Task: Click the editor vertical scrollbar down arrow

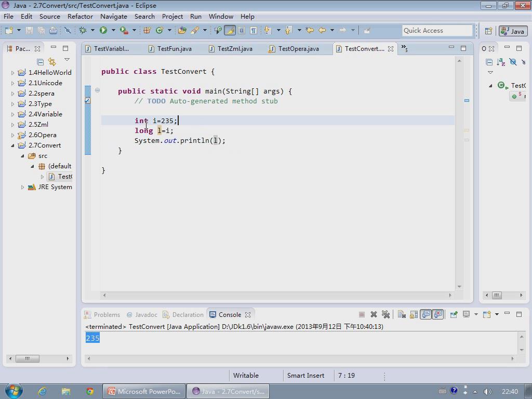Action: pyautogui.click(x=459, y=287)
